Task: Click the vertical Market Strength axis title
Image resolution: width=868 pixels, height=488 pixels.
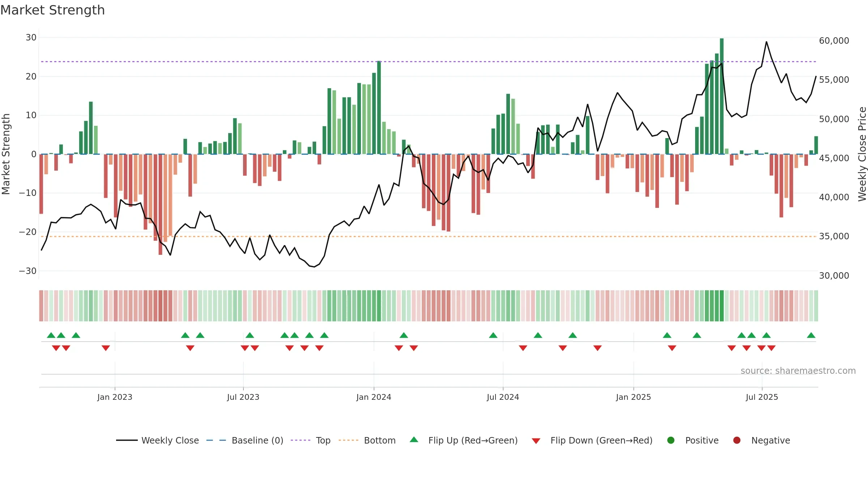Action: [6, 154]
